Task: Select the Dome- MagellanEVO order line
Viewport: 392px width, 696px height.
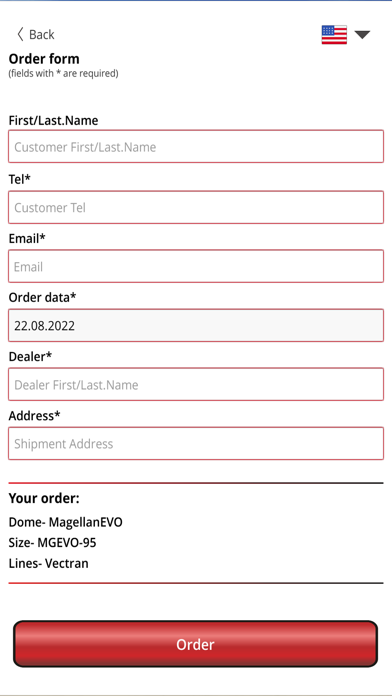Action: pyautogui.click(x=66, y=522)
